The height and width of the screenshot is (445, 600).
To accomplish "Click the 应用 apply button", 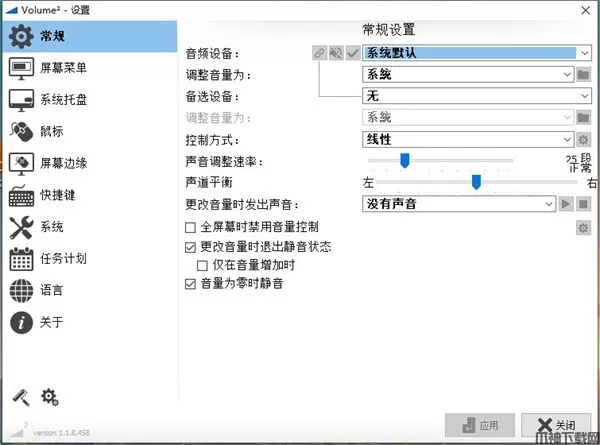I will tap(480, 425).
